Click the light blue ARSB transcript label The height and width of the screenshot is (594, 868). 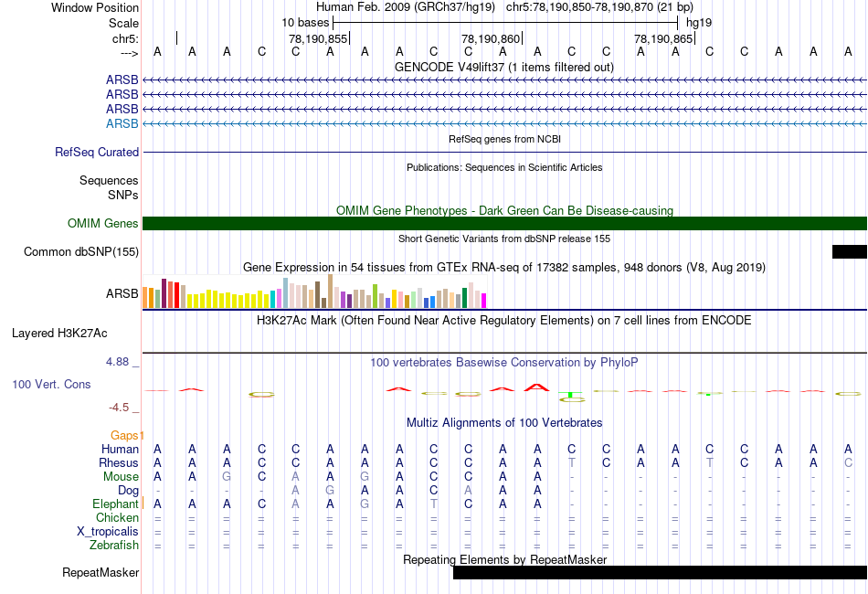point(122,123)
